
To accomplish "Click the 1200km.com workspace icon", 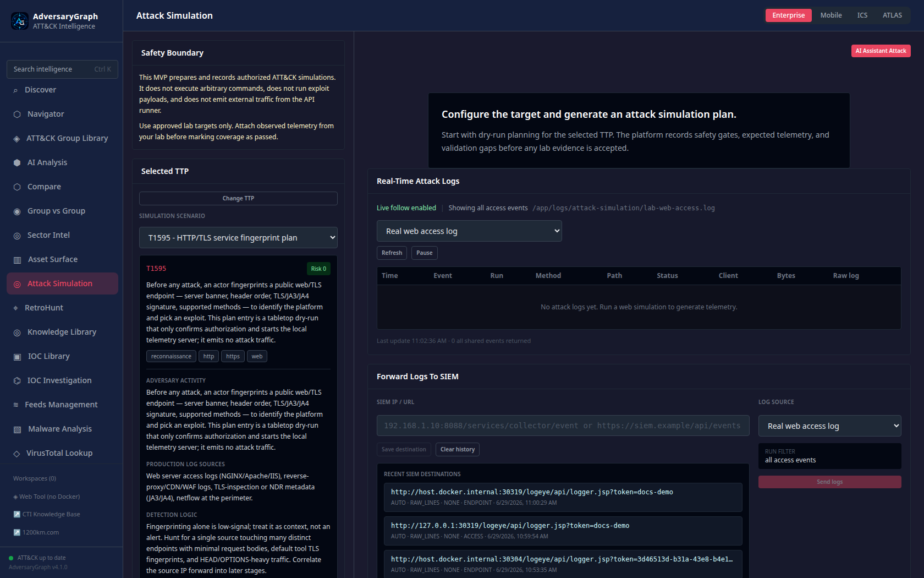I will click(x=16, y=533).
